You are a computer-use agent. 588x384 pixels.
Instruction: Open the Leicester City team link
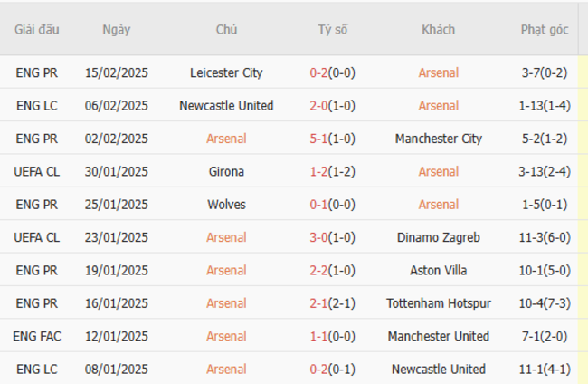pos(226,72)
